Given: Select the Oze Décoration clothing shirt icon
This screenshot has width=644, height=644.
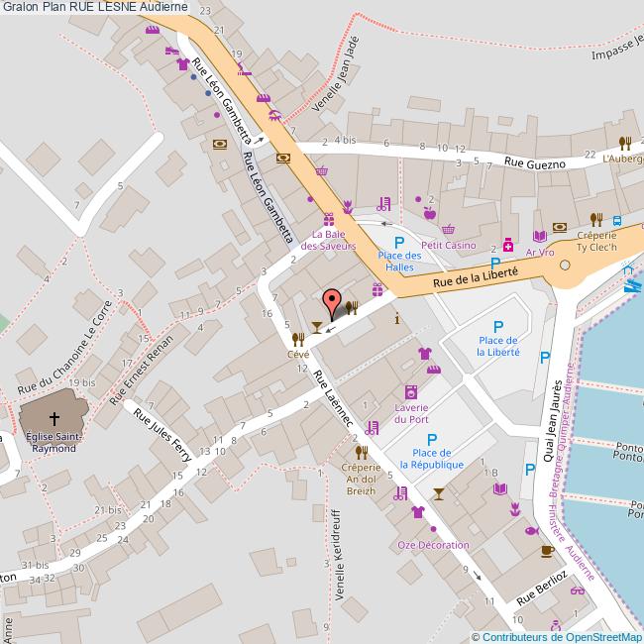Looking at the screenshot, I should tap(417, 512).
